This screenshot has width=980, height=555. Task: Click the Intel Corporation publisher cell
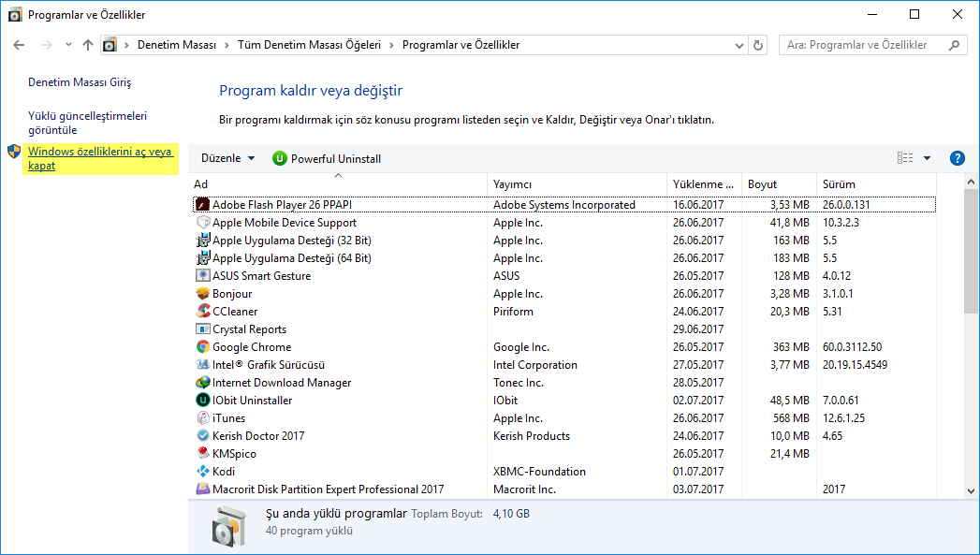pyautogui.click(x=535, y=365)
